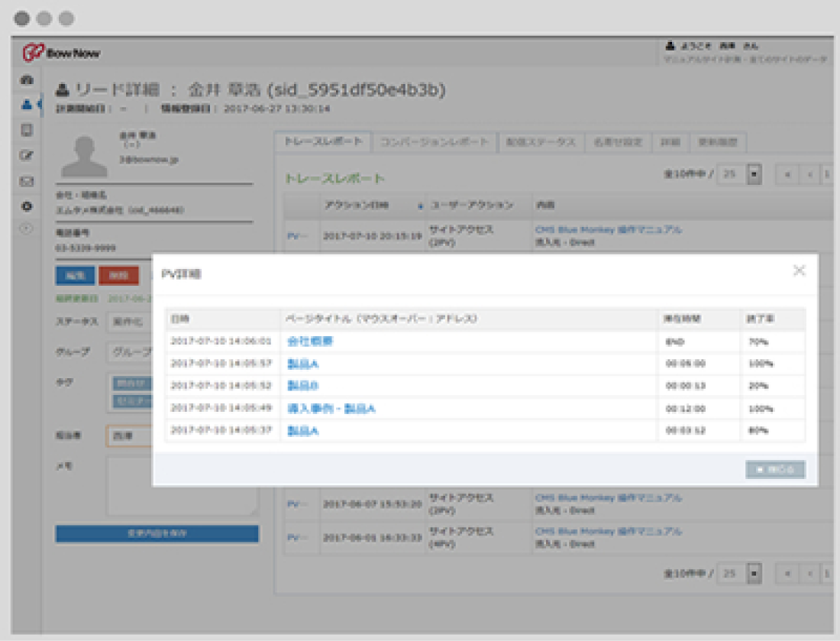Viewport: 840px width, 641px height.
Task: Open the グループ dropdown
Action: pyautogui.click(x=130, y=352)
